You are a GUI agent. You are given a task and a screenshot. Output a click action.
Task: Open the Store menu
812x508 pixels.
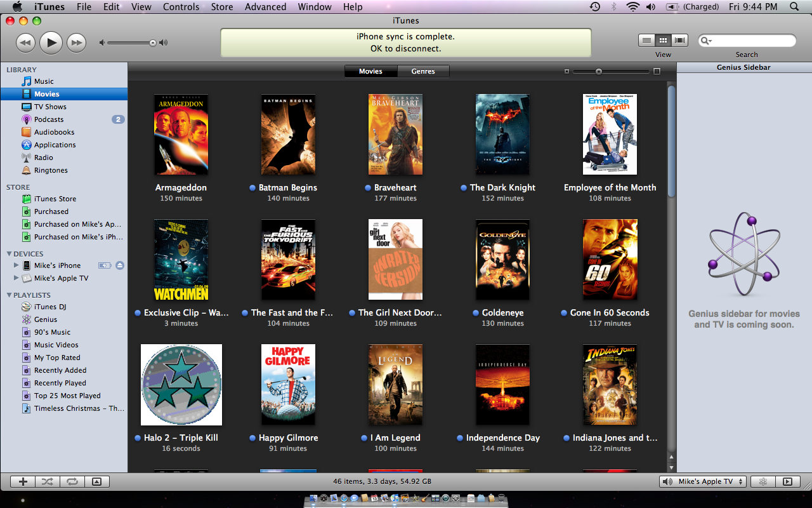pos(222,7)
